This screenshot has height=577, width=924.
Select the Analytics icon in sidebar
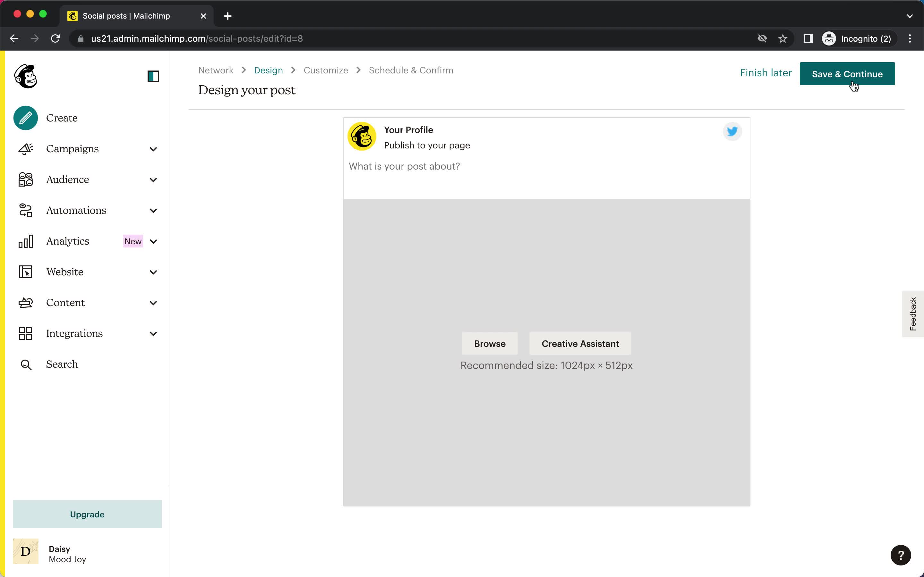coord(25,241)
